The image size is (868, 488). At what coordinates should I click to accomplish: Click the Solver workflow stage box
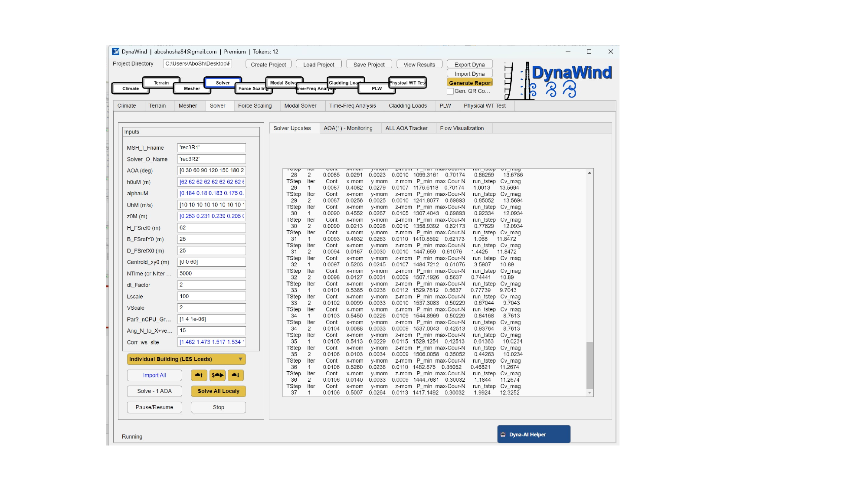click(223, 82)
